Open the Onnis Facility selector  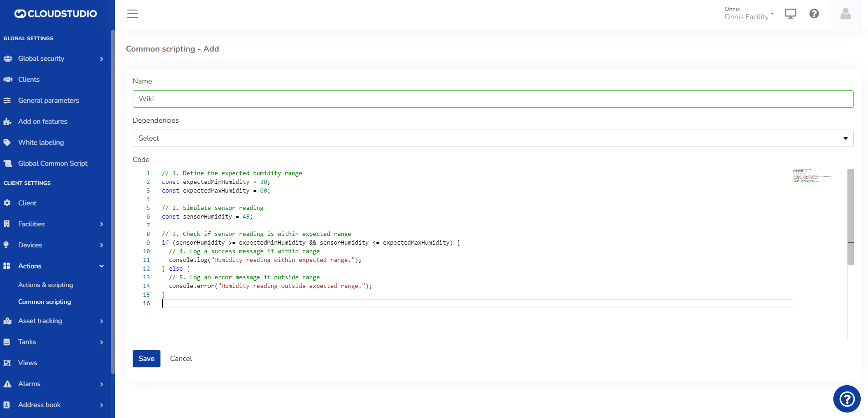point(749,14)
